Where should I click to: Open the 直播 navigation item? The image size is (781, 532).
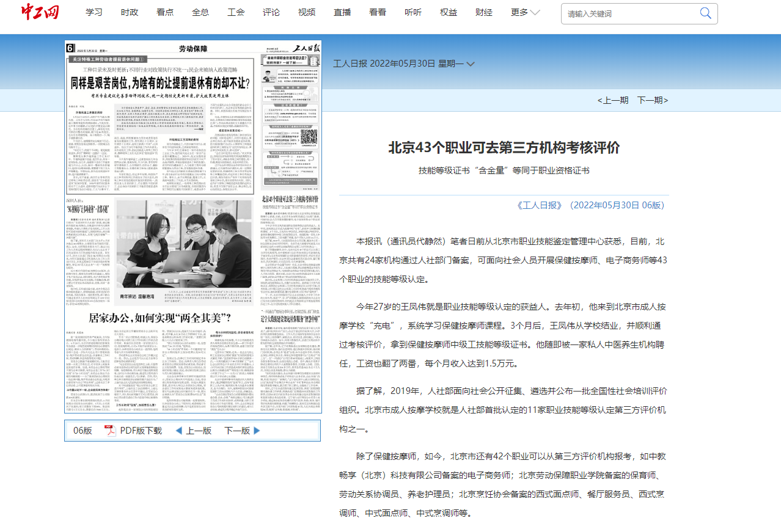342,12
